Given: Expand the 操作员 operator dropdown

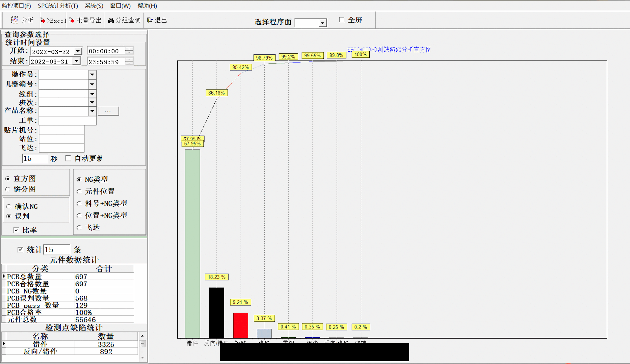Looking at the screenshot, I should pos(92,75).
